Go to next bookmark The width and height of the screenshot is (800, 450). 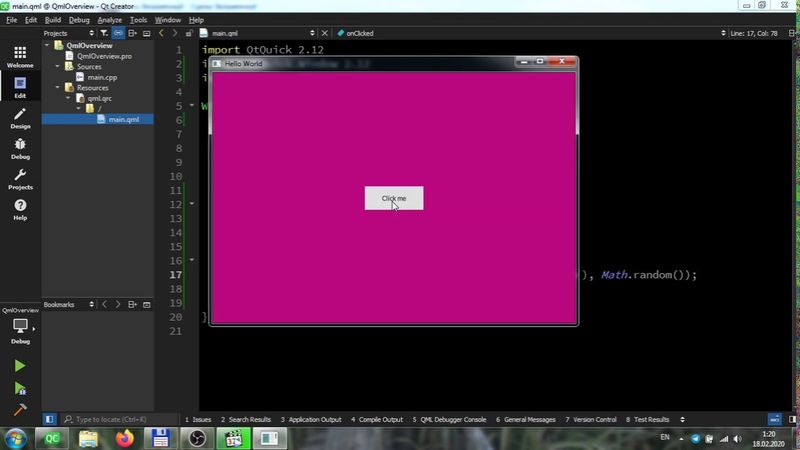click(118, 305)
